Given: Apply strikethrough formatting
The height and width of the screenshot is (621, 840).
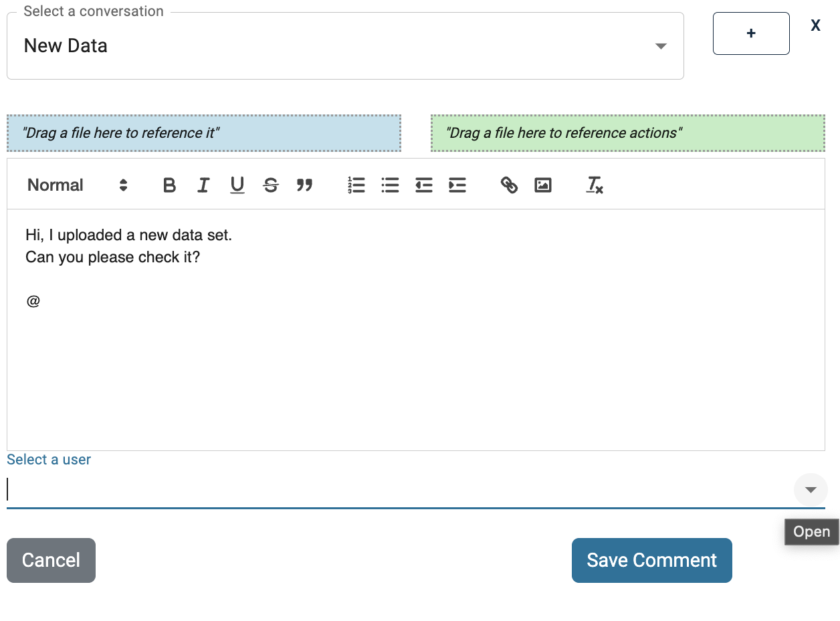Looking at the screenshot, I should tap(271, 185).
